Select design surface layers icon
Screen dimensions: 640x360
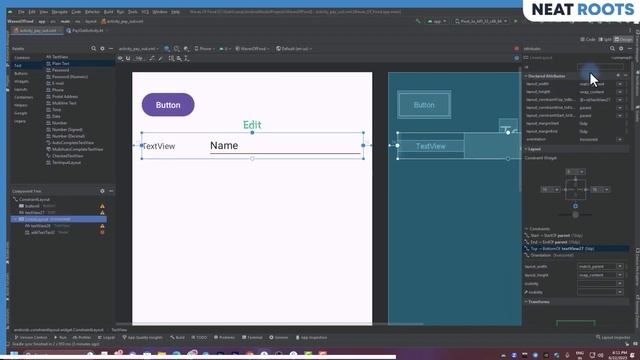pos(167,49)
